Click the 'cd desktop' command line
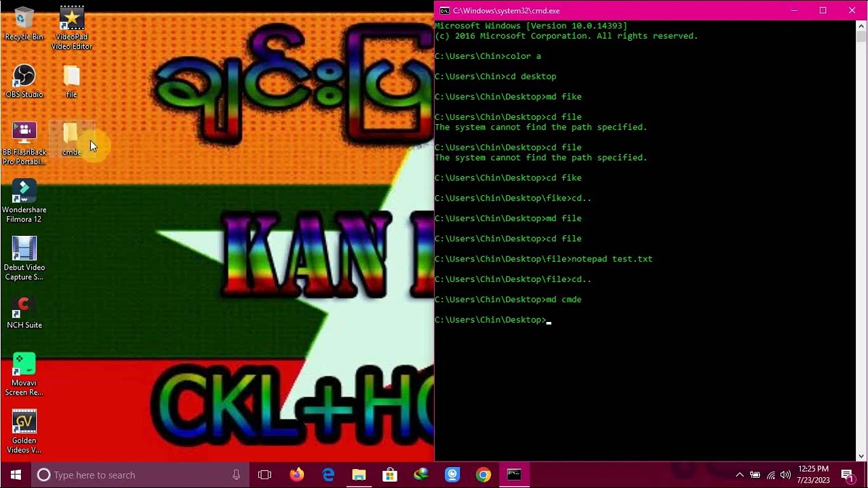Image resolution: width=868 pixels, height=488 pixels. [x=495, y=77]
